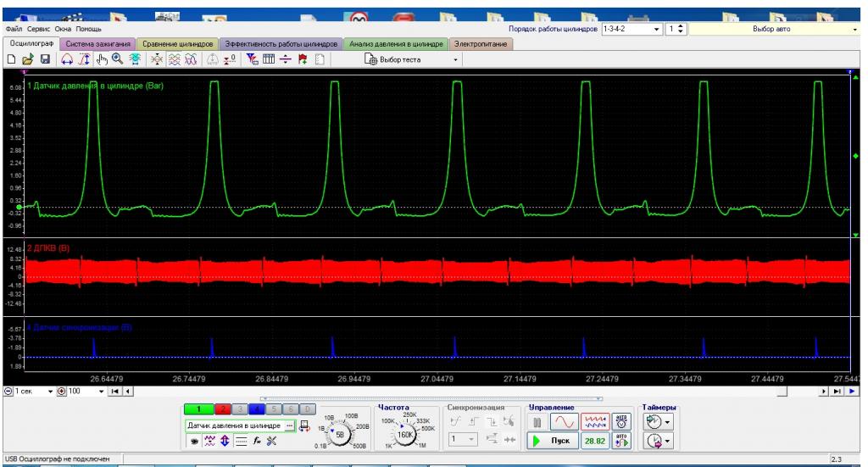Open the fx function icon
Viewport: 868px width, 467px height.
[x=257, y=441]
